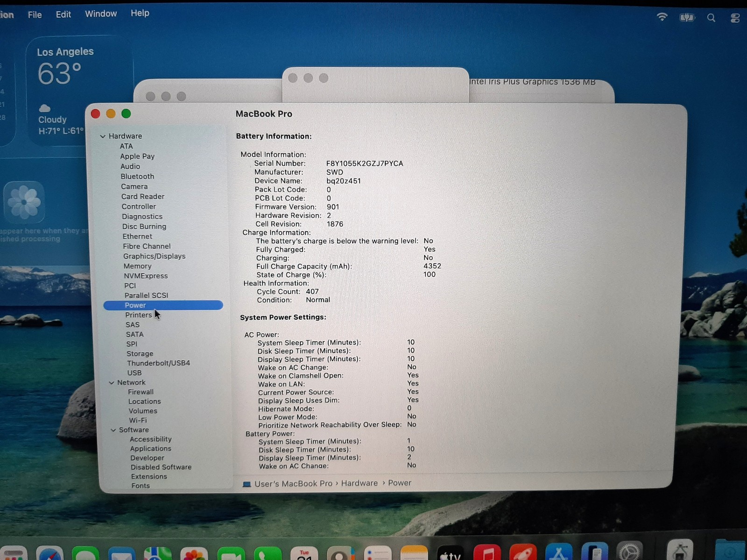Click User's MacBook Pro in the path bar
The height and width of the screenshot is (560, 747).
294,484
